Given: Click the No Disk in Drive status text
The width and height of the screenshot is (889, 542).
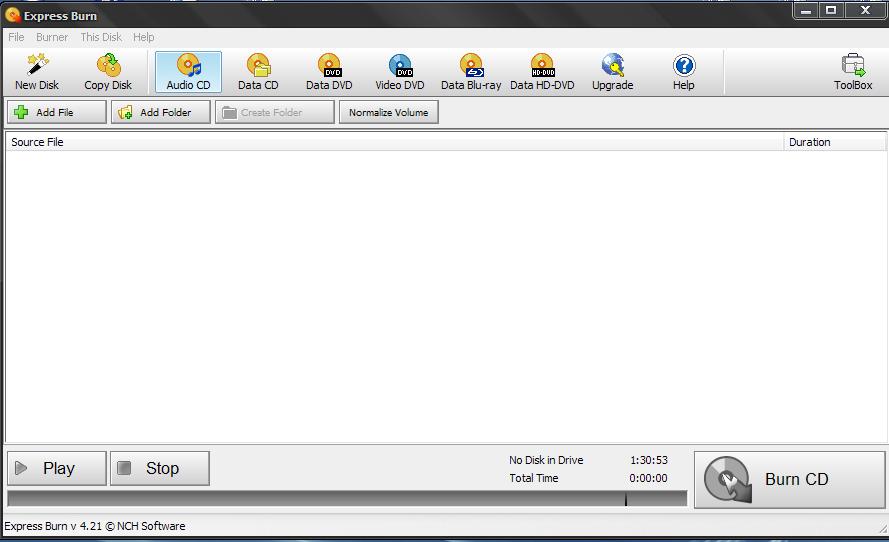Looking at the screenshot, I should pos(546,460).
